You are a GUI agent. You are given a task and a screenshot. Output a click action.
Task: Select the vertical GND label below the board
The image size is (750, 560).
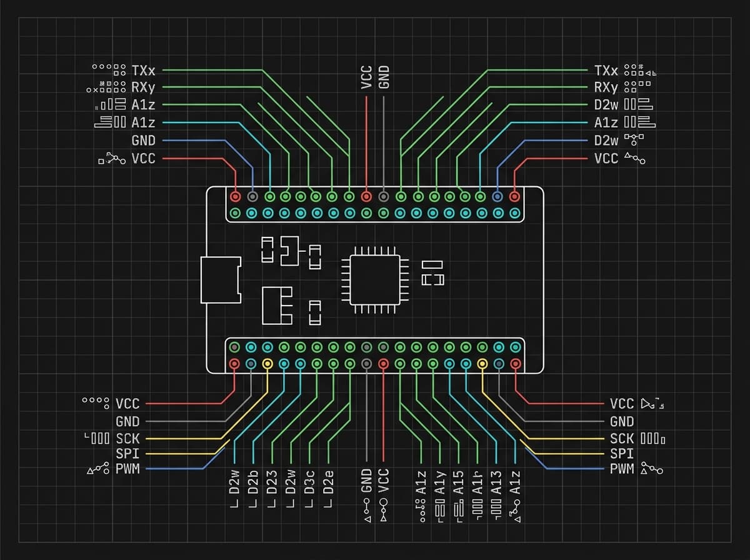(367, 482)
